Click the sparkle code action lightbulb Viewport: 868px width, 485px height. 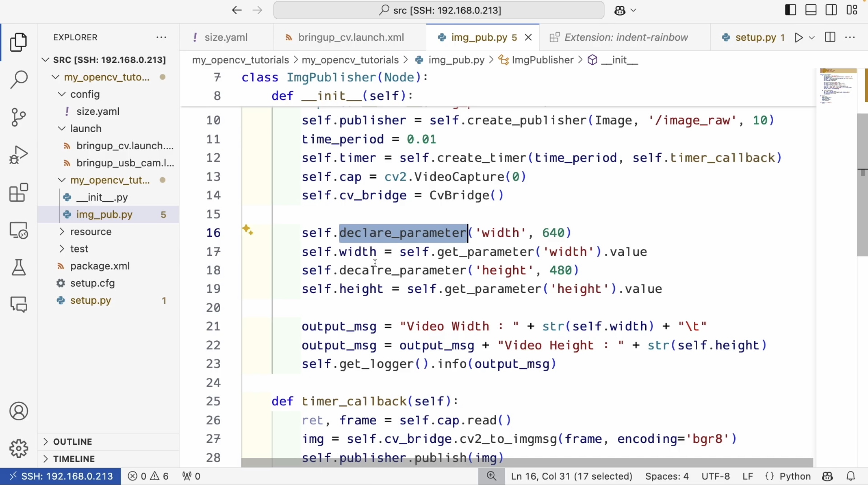click(248, 230)
